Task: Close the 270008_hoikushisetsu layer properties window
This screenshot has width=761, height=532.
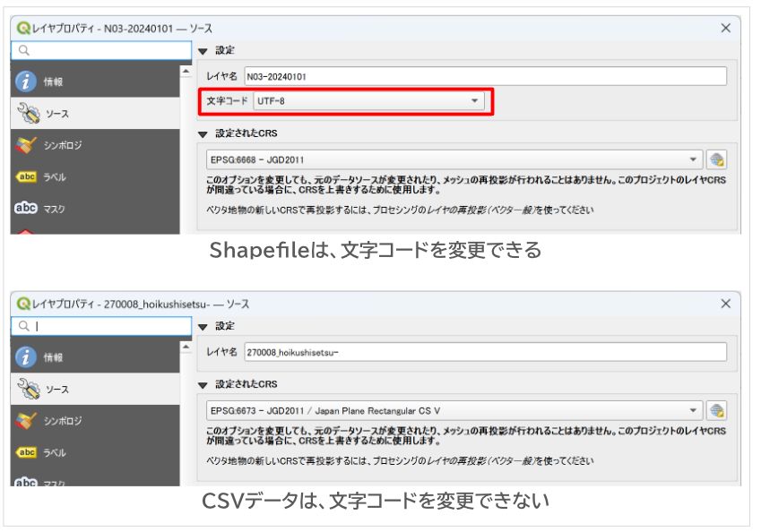Action: [725, 304]
